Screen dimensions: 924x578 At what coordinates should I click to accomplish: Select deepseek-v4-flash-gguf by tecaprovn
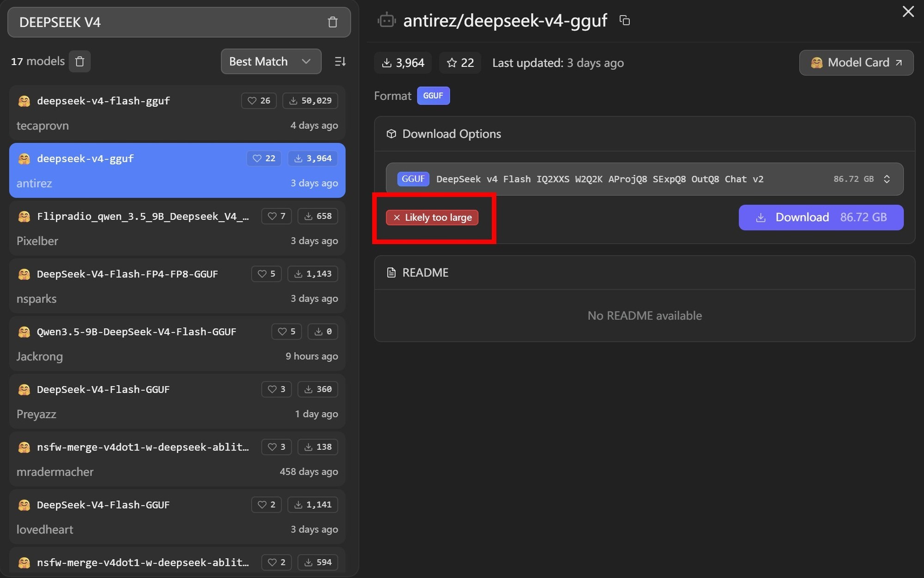point(177,113)
